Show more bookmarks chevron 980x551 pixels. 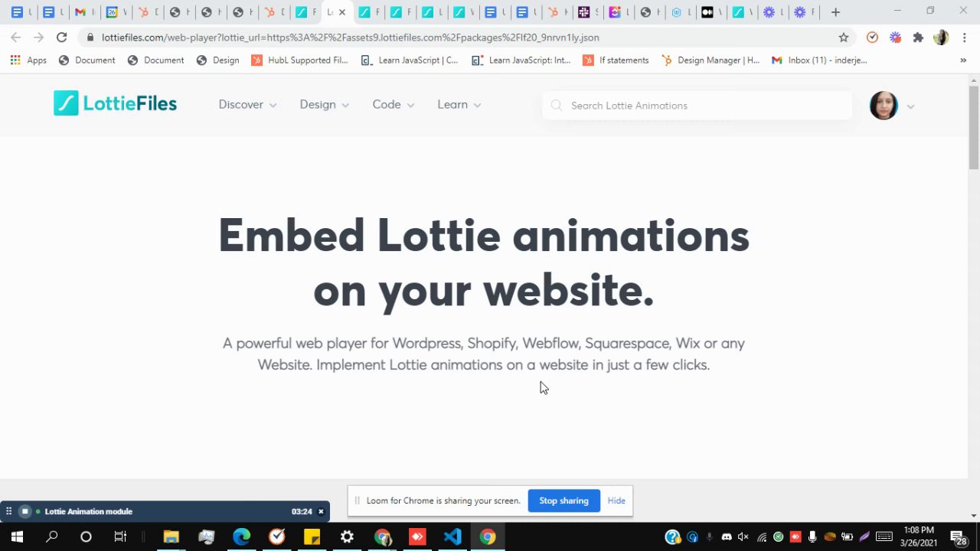pyautogui.click(x=963, y=60)
